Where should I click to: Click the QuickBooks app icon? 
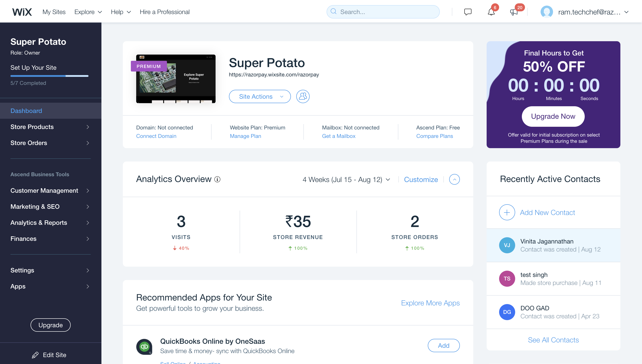tap(144, 346)
